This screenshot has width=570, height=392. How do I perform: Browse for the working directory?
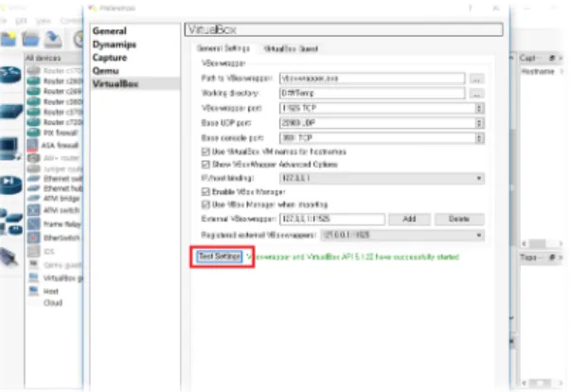pos(476,94)
